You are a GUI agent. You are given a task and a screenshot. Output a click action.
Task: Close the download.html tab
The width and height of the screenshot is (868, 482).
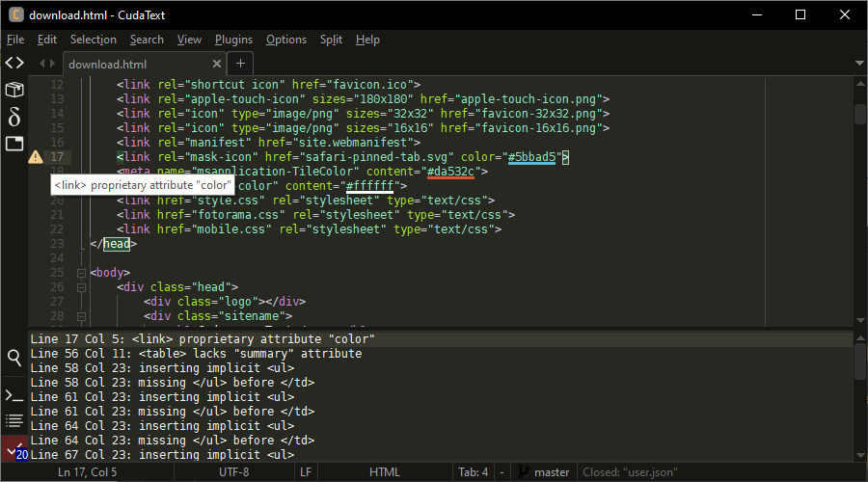pyautogui.click(x=217, y=64)
